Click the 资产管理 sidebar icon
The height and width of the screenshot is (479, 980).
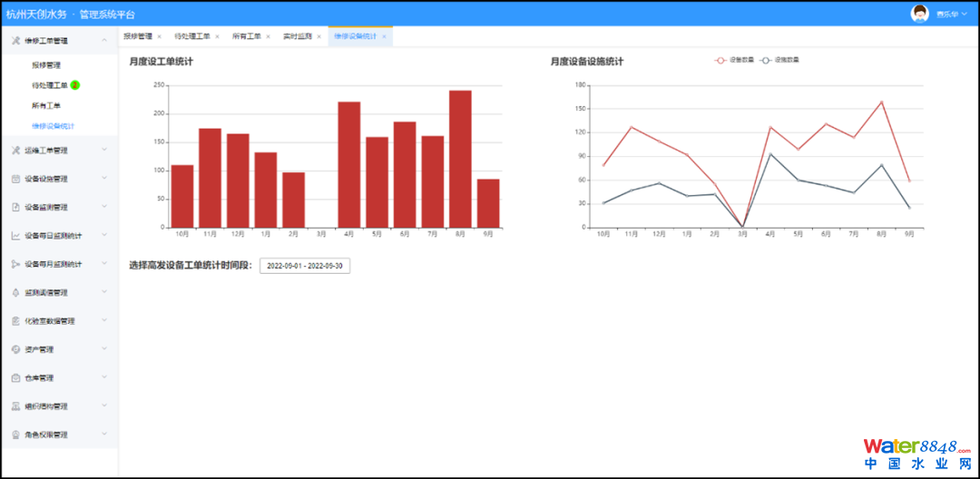point(16,349)
